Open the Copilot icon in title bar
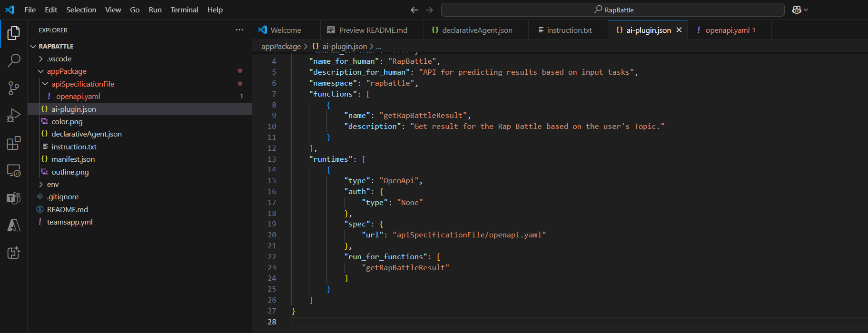This screenshot has width=868, height=333. click(x=797, y=10)
